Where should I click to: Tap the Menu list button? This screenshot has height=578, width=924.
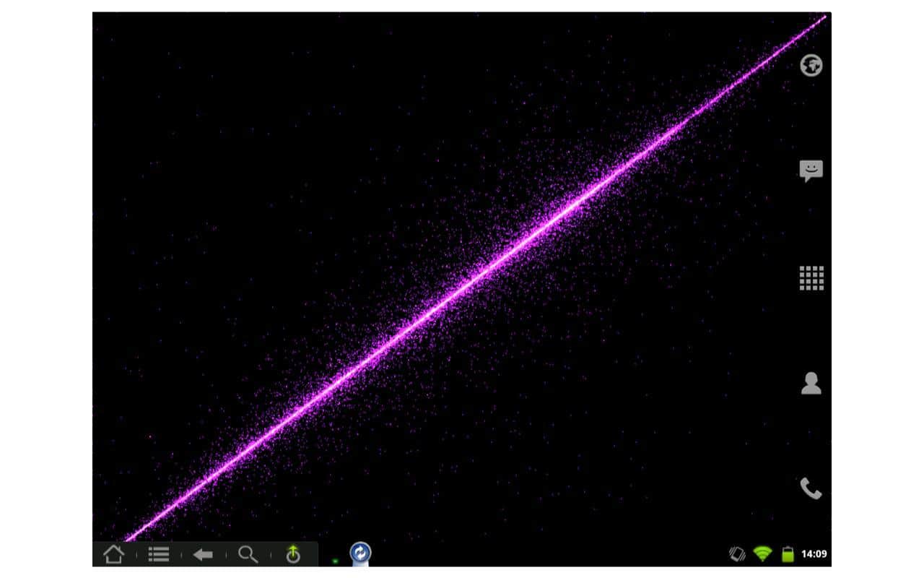(x=159, y=554)
